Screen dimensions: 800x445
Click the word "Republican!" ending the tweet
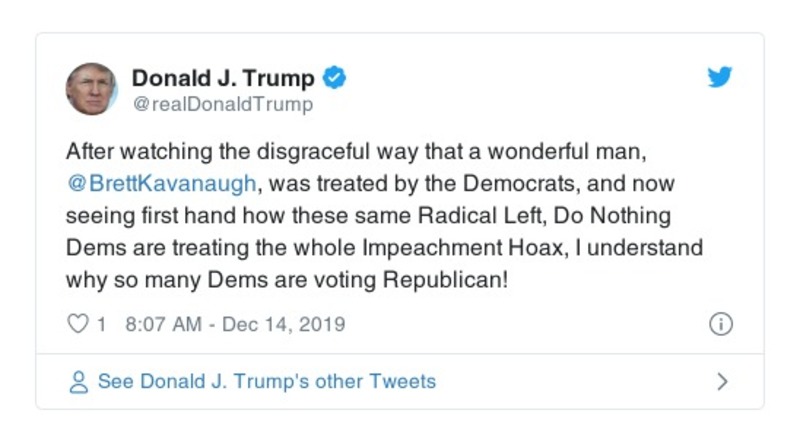(449, 279)
